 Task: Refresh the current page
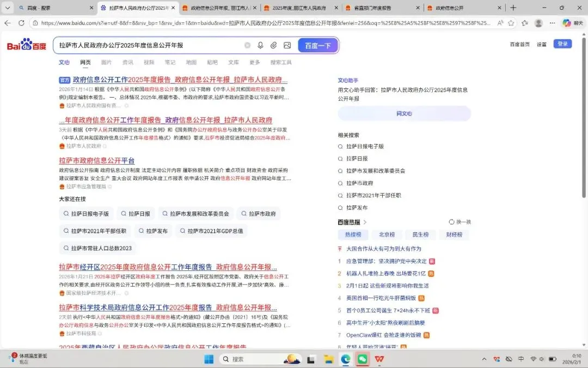[x=21, y=23]
